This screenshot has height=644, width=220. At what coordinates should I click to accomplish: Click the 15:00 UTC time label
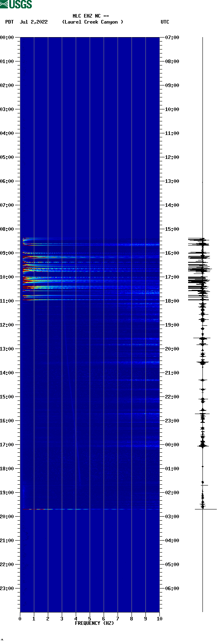[172, 229]
